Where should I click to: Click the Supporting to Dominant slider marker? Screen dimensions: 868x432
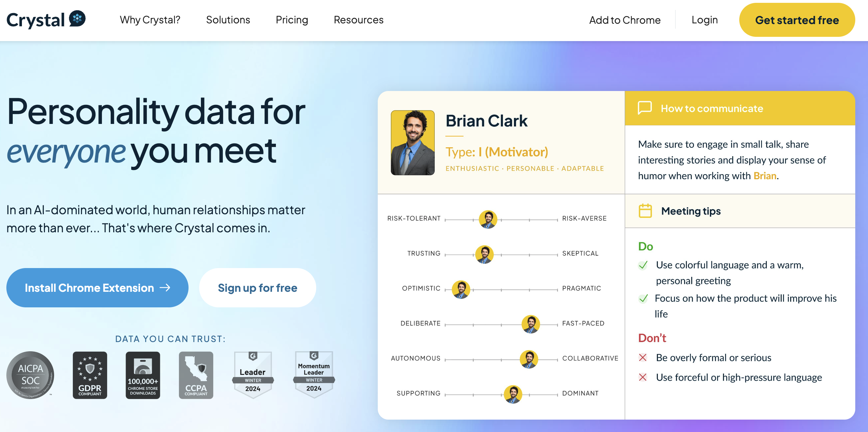click(513, 394)
